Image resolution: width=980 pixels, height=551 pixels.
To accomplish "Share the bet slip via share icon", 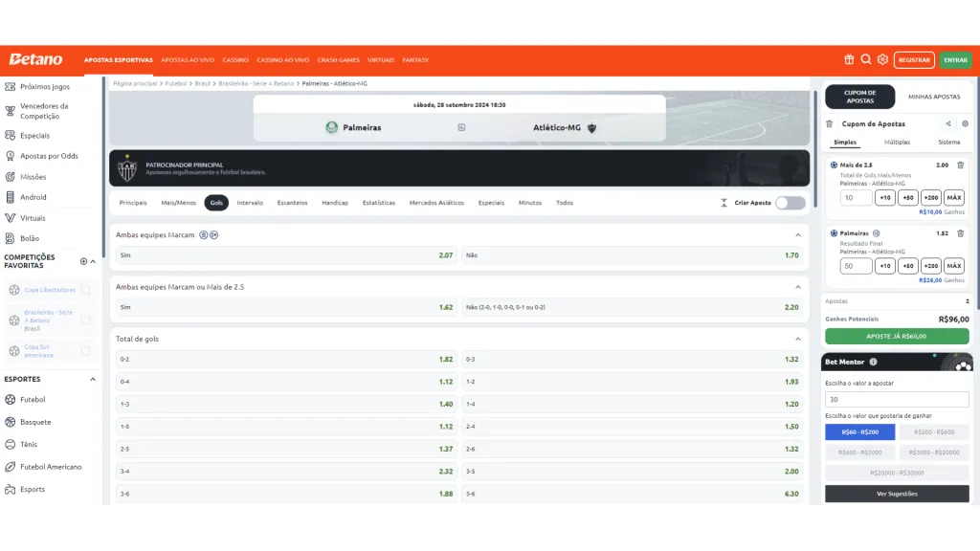I will coord(948,123).
